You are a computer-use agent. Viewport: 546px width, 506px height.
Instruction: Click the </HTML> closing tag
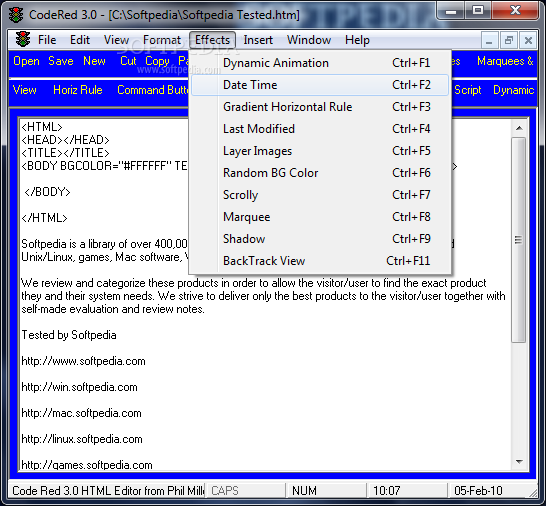coord(44,218)
